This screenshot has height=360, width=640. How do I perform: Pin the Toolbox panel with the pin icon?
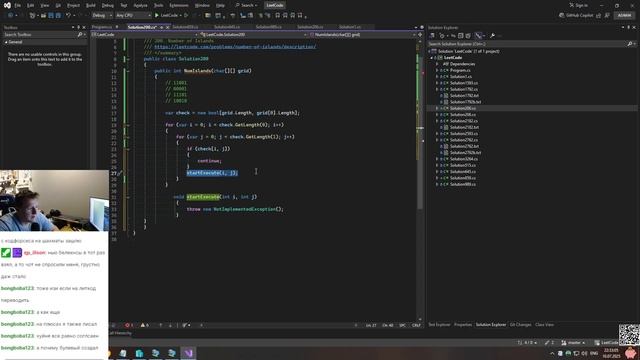pyautogui.click(x=79, y=27)
